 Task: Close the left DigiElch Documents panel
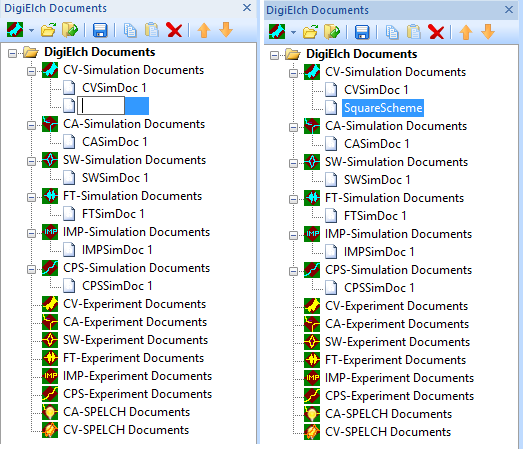click(x=247, y=8)
